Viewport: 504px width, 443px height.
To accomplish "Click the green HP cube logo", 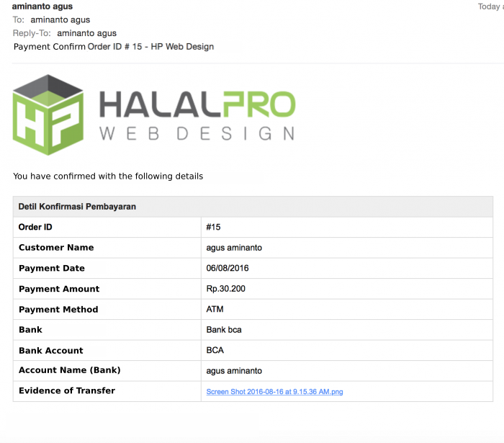I will point(48,115).
